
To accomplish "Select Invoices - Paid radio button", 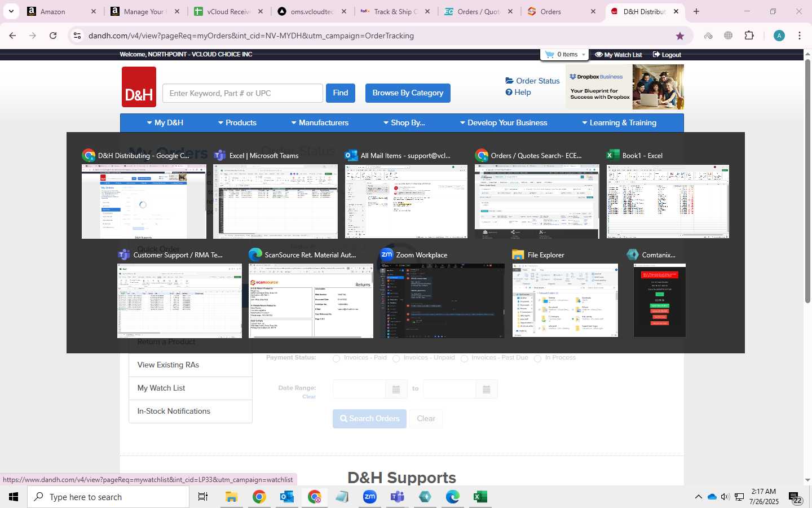I will (337, 358).
